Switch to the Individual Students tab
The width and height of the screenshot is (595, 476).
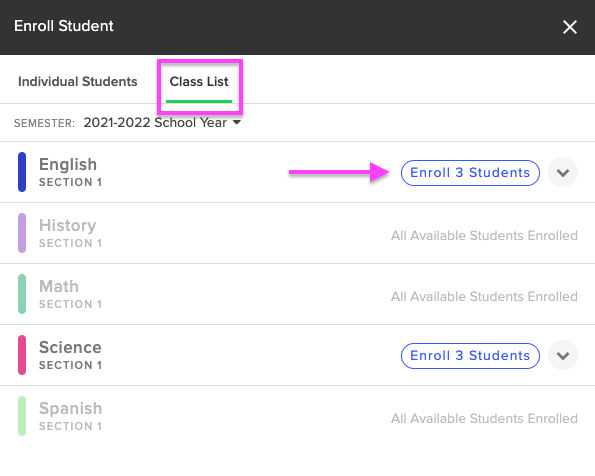(77, 82)
